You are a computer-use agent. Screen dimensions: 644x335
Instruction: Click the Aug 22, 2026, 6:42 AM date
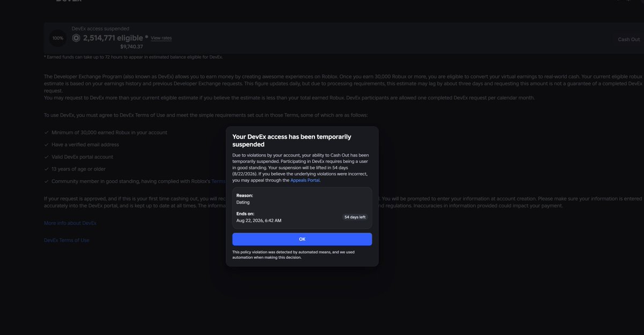(x=259, y=220)
